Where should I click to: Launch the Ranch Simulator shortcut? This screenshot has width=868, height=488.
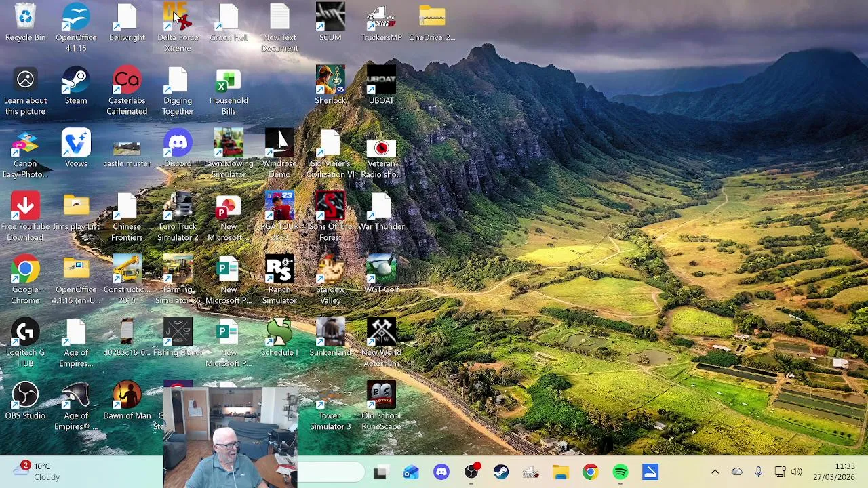[279, 280]
